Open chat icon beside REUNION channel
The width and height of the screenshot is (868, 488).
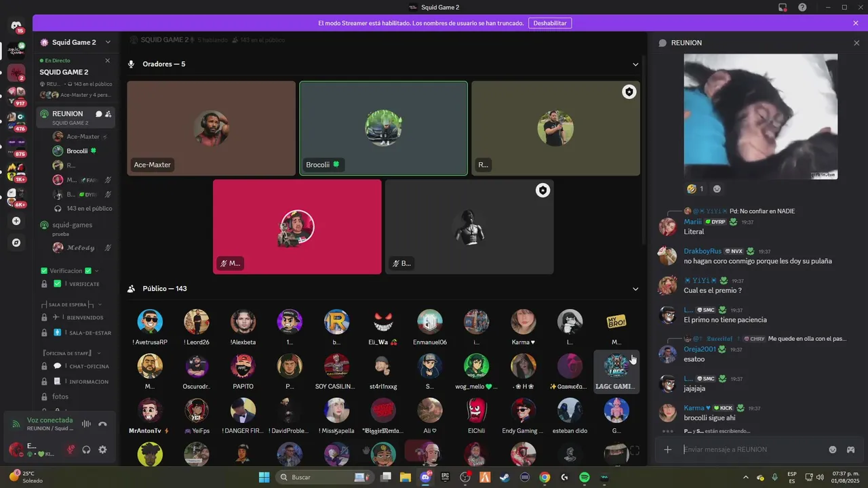pos(98,114)
